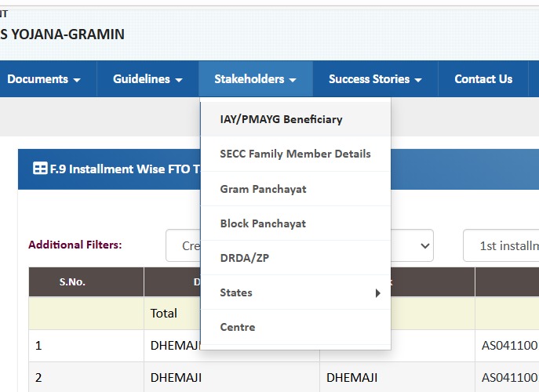
Task: Choose the Centre menu entry
Action: (296, 327)
